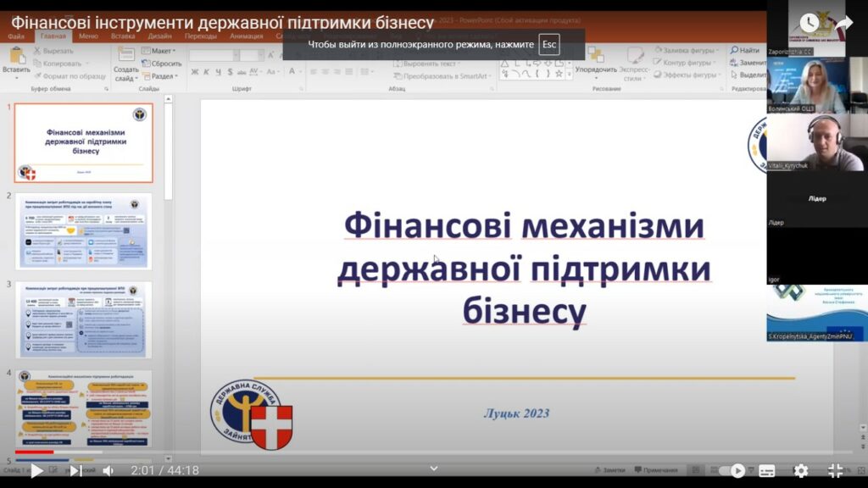868x488 pixels.
Task: Click the Вставить paste icon
Action: click(x=17, y=56)
